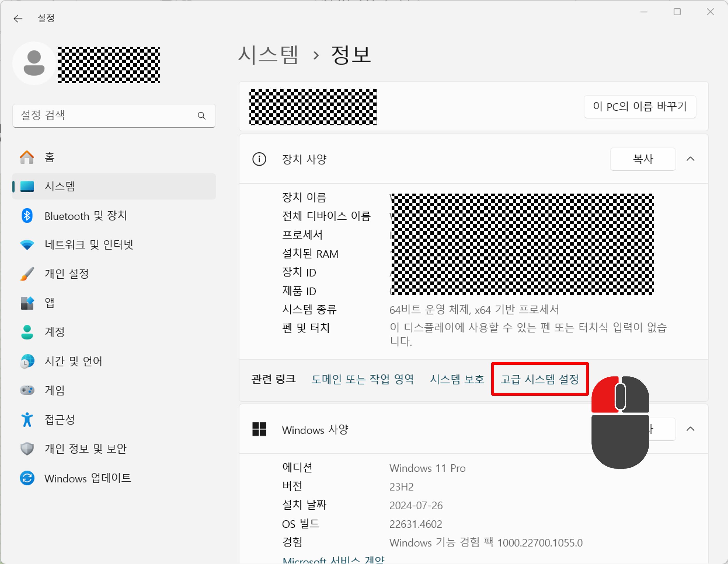Copy device specs with 복사 button
728x564 pixels.
[x=643, y=159]
